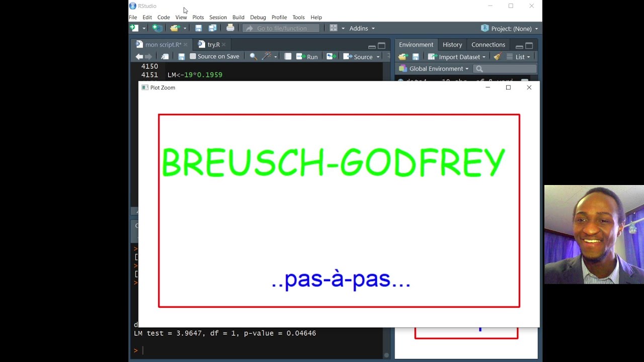Screen dimensions: 644x362
Task: Close the try.R tab
Action: 224,45
